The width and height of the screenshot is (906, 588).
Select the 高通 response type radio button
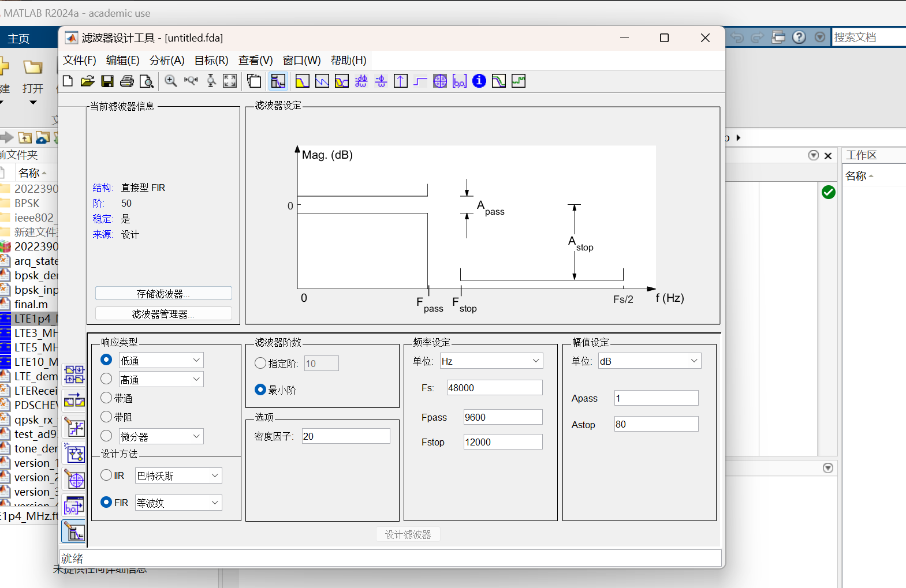(x=106, y=379)
